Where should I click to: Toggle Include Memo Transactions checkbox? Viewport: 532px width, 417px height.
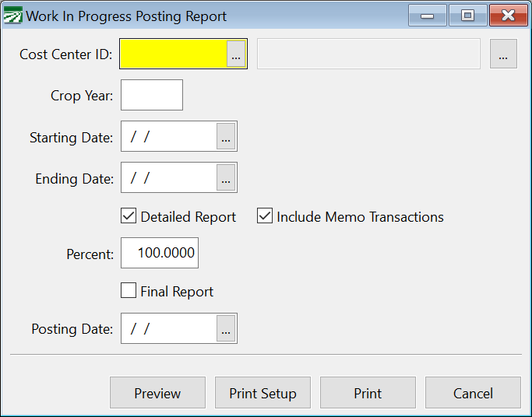[265, 216]
